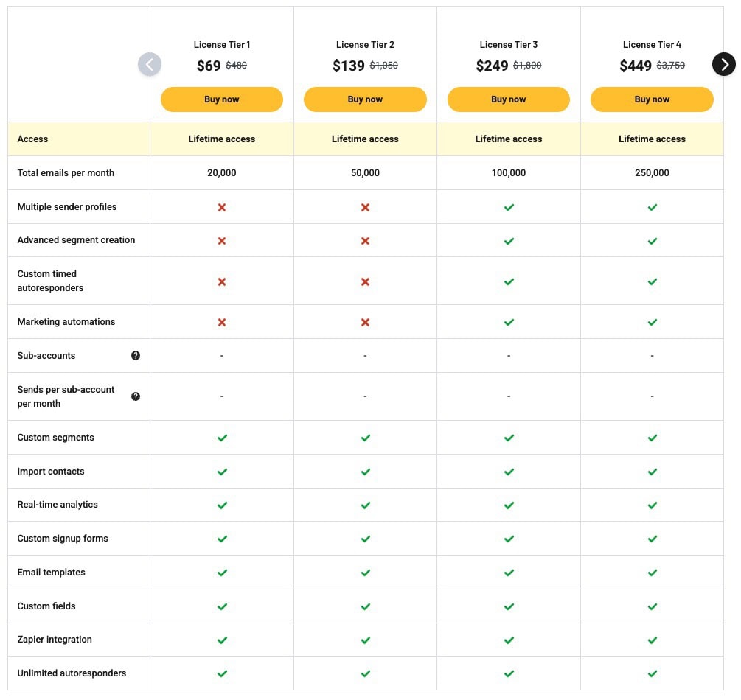
Task: Click the sends per sub-account question mark icon
Action: (x=136, y=396)
